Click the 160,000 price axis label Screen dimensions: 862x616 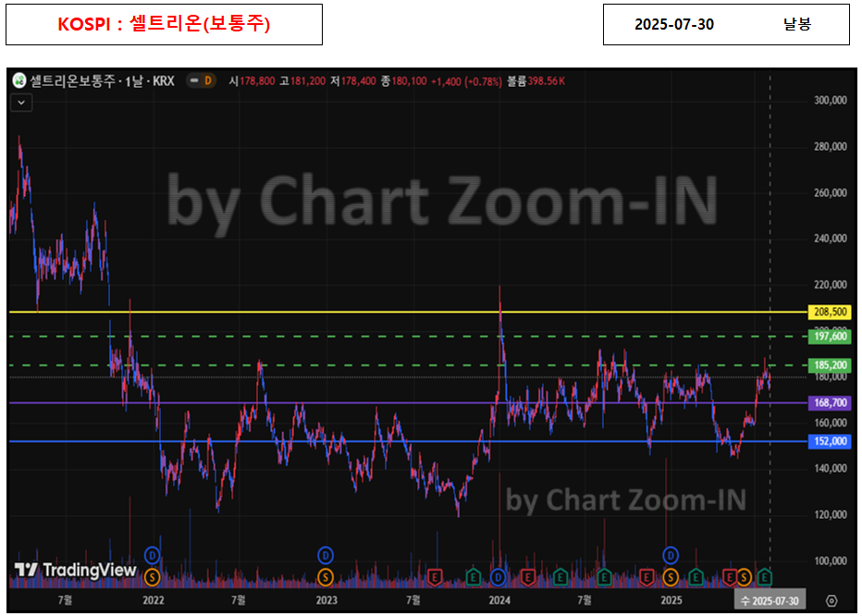coord(831,423)
